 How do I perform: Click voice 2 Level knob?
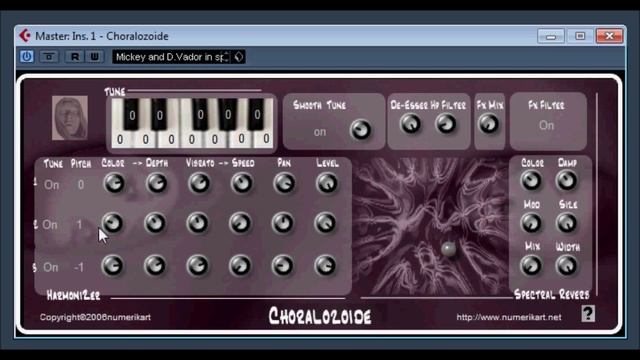pyautogui.click(x=325, y=223)
